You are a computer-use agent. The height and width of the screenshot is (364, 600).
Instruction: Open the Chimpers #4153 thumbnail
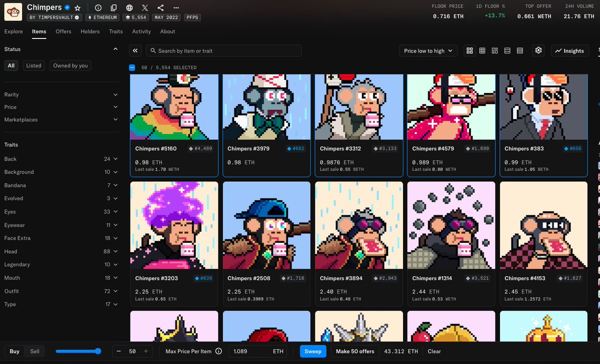543,226
